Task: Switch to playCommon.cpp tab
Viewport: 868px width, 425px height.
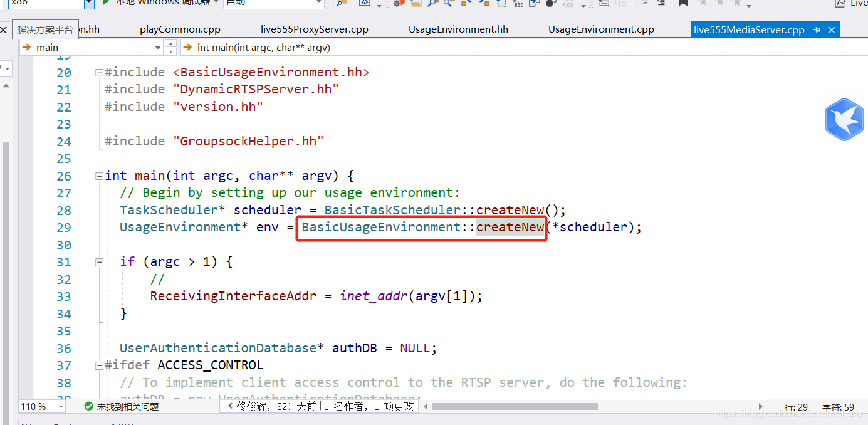Action: 180,29
